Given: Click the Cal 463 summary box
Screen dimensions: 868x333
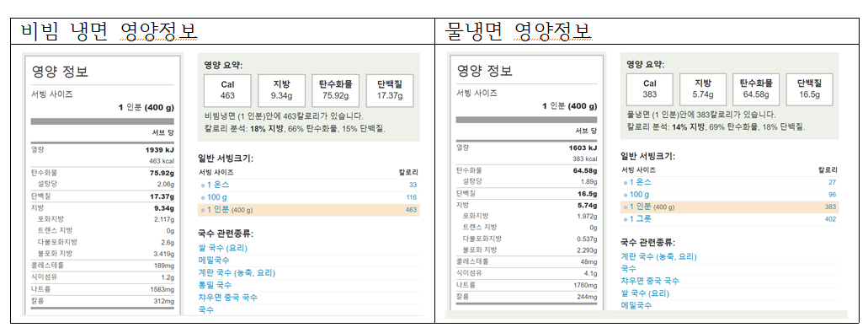Looking at the screenshot, I should click(x=228, y=90).
